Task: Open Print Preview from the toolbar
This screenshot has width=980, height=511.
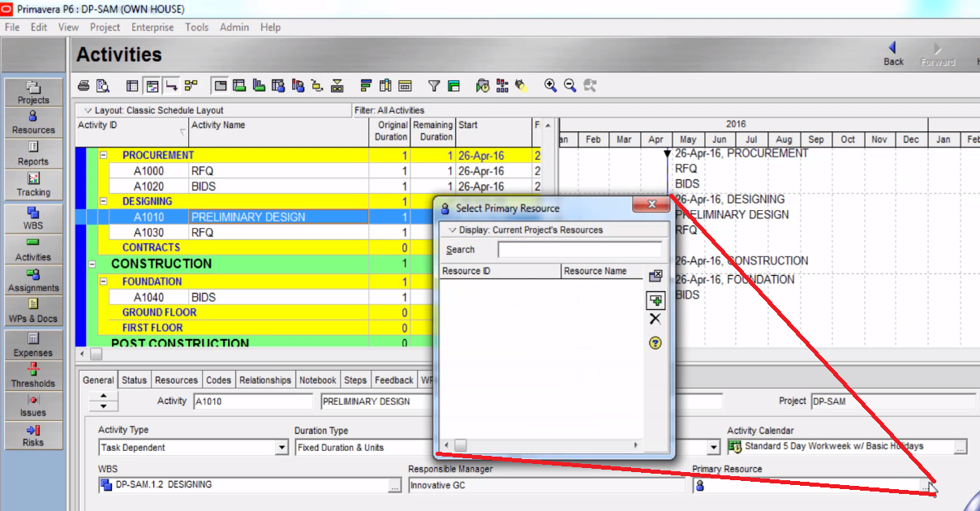Action: tap(101, 84)
